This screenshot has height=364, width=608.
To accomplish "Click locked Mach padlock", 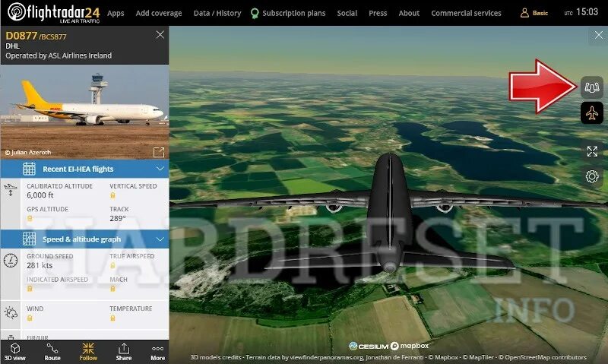I will 112,289.
